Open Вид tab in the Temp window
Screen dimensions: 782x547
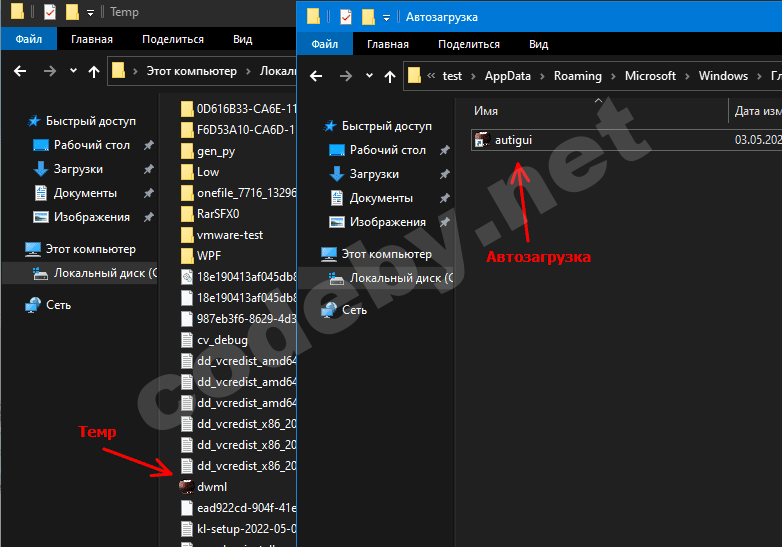coord(242,39)
